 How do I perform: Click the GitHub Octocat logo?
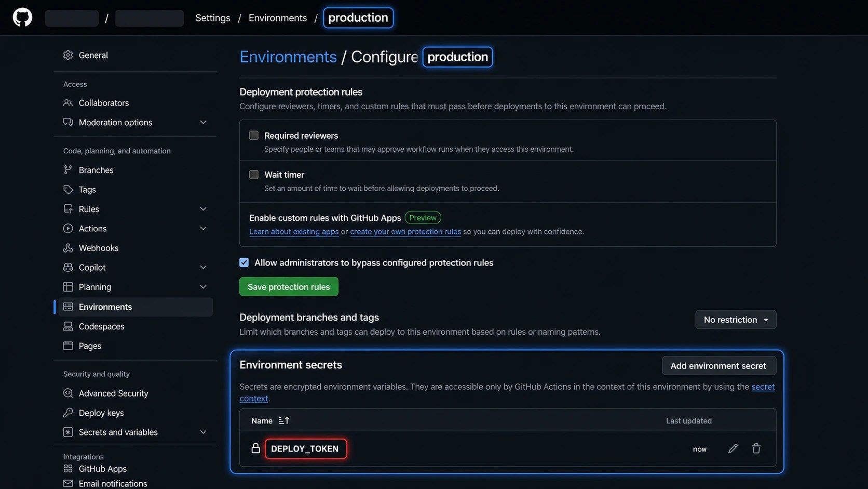point(22,17)
